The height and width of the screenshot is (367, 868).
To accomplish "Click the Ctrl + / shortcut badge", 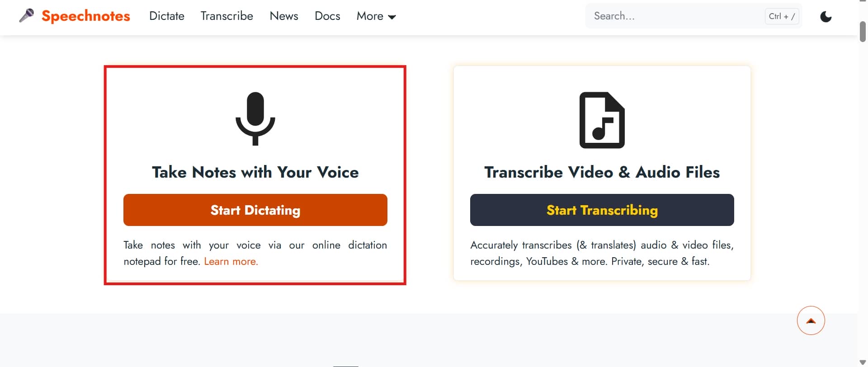I will (782, 16).
